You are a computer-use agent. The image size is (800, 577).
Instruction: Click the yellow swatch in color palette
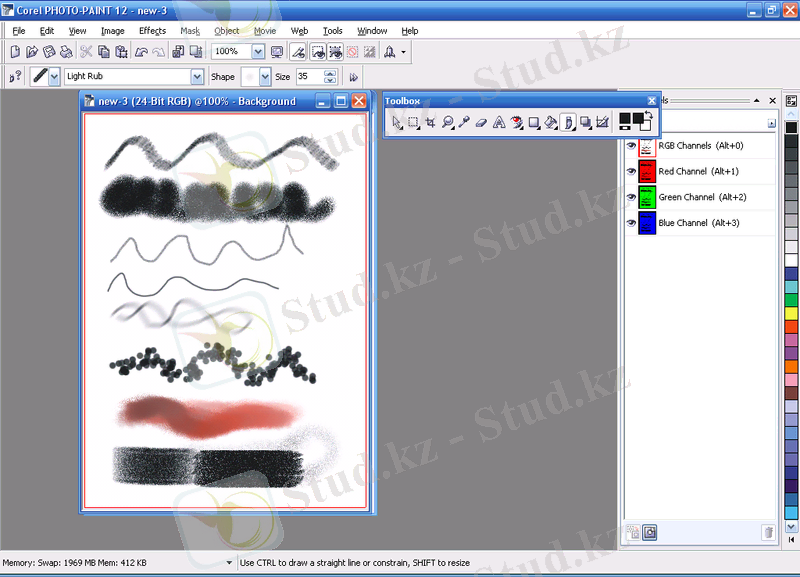coord(791,313)
